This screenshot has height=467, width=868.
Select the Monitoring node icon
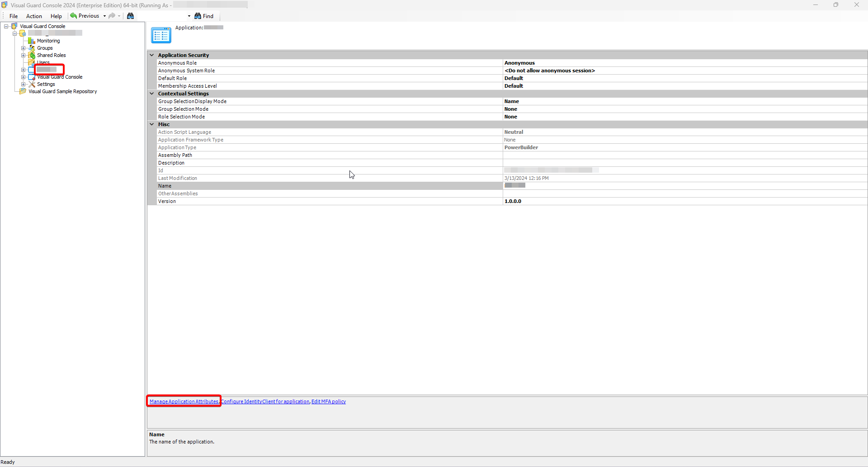[32, 41]
